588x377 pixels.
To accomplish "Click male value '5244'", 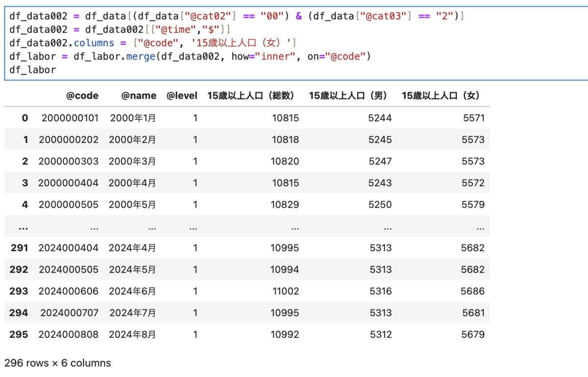I will point(380,118).
